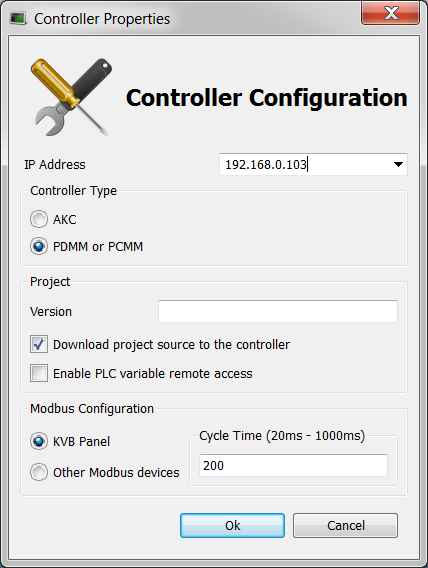Choose Other Modbus devices option
This screenshot has width=428, height=568.
pyautogui.click(x=39, y=472)
